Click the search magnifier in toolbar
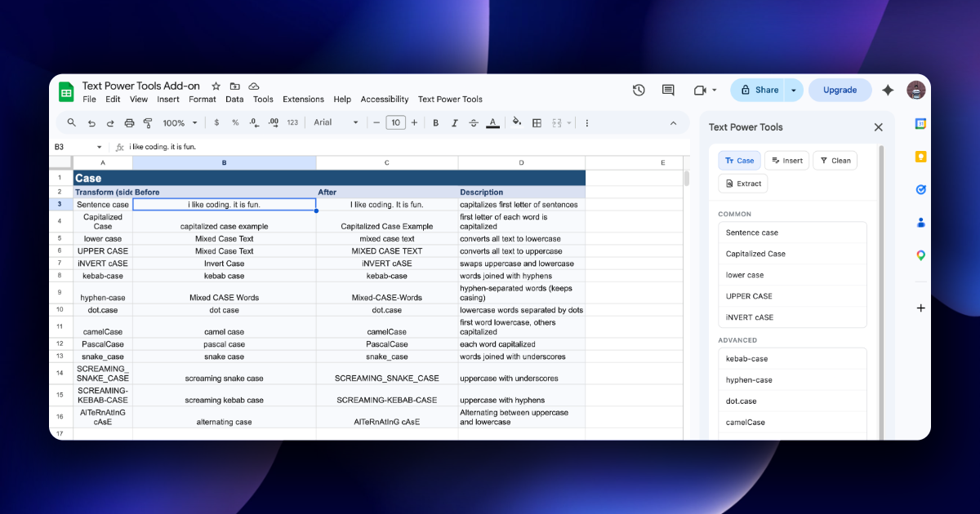 click(x=72, y=122)
